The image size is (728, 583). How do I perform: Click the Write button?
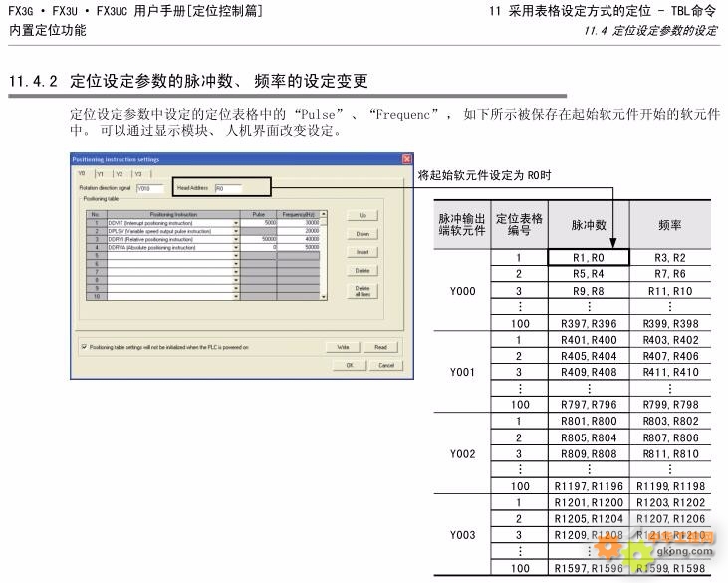pyautogui.click(x=344, y=347)
